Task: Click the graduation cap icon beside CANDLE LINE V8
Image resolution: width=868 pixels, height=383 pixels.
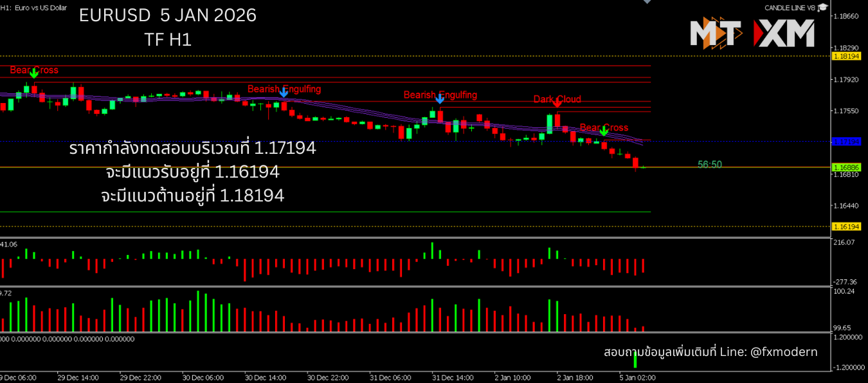Action: click(824, 7)
